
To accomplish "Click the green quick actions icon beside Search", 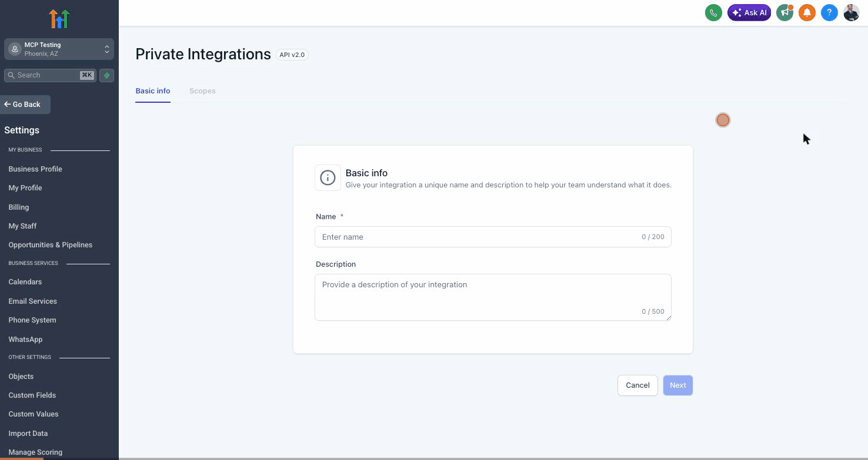I will 106,75.
